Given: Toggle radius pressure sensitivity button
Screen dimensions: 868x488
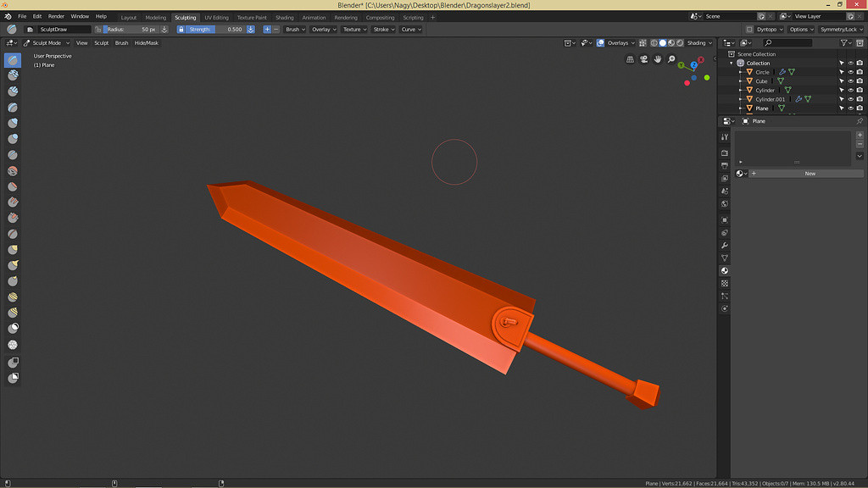Looking at the screenshot, I should (x=164, y=30).
